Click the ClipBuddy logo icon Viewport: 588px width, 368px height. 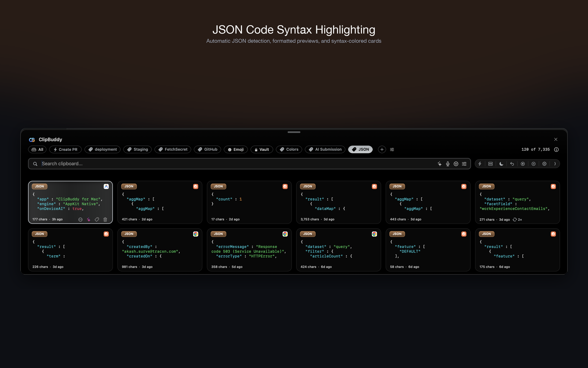32,140
